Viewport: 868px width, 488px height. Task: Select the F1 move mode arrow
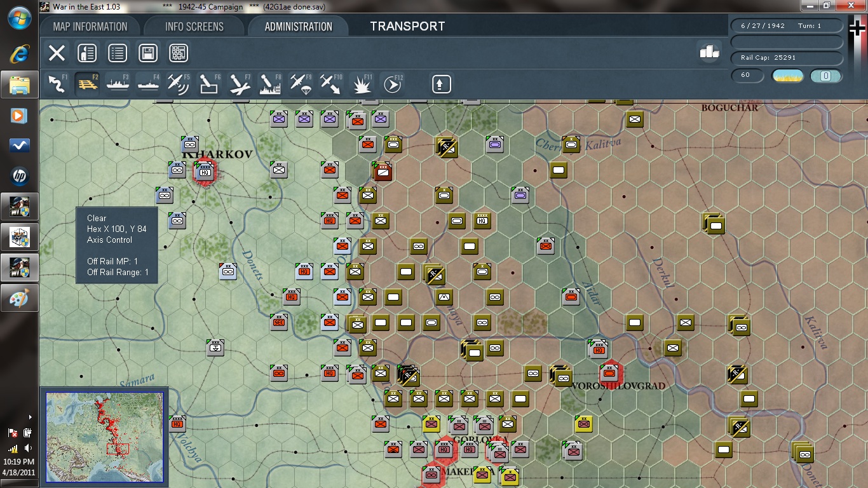pos(57,83)
